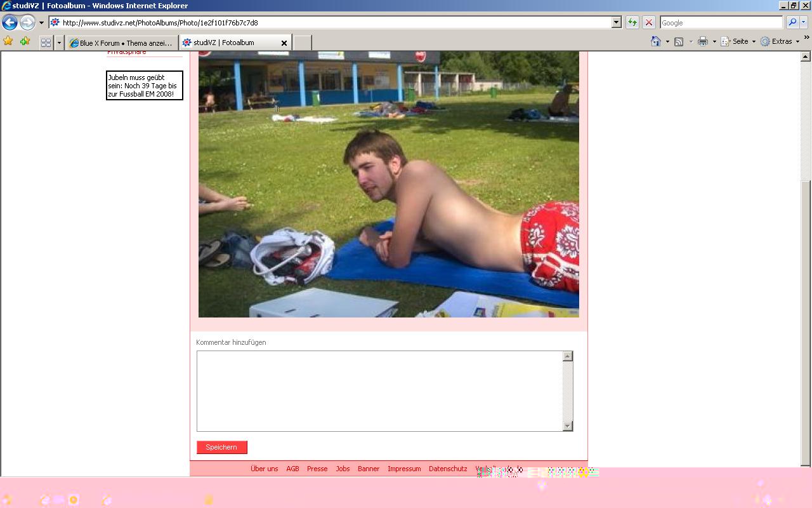The width and height of the screenshot is (812, 508).
Task: Click the browser Forward arrow button
Action: (x=27, y=23)
